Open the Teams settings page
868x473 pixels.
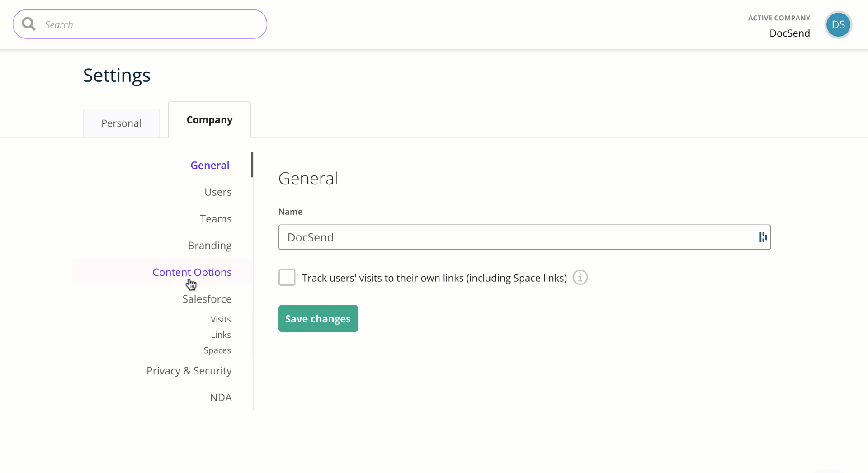216,219
